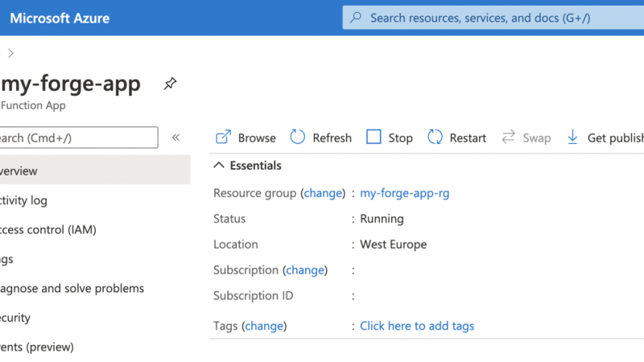Click the Get publish profile label

click(x=615, y=138)
